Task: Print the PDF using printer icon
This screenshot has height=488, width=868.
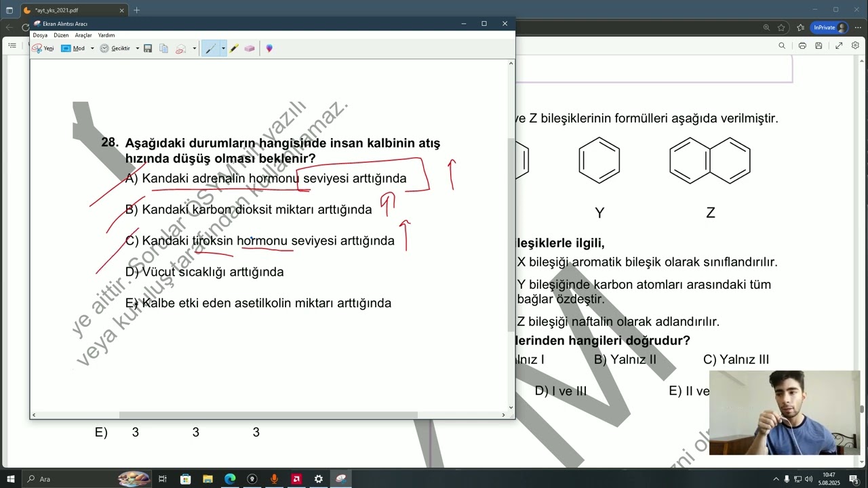Action: pos(802,45)
